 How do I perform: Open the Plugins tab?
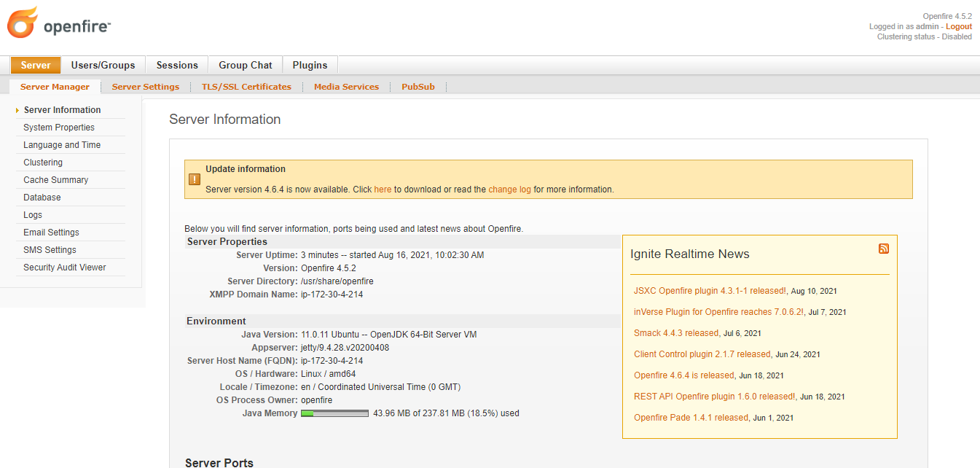310,65
